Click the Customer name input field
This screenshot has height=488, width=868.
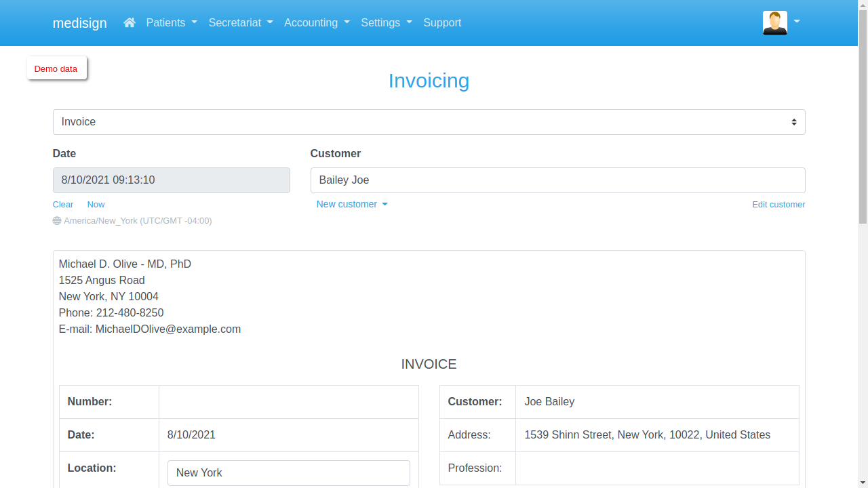point(557,180)
